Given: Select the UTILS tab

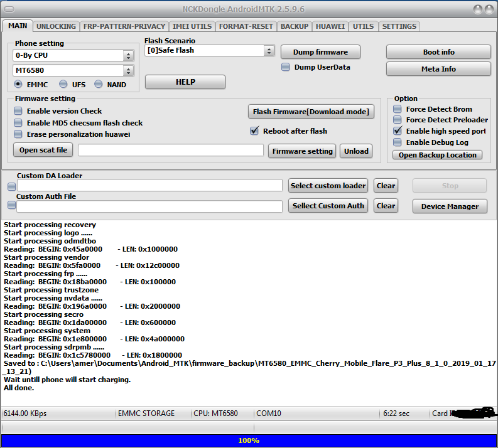Looking at the screenshot, I should click(363, 26).
